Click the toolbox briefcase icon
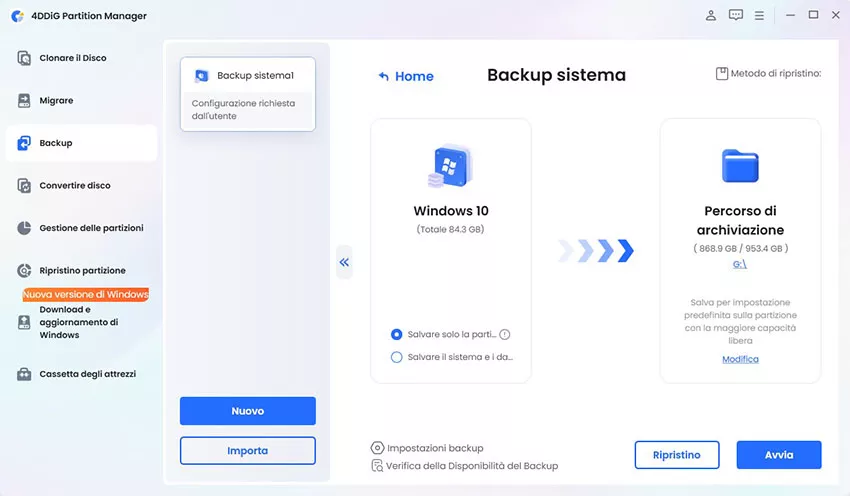 (24, 374)
